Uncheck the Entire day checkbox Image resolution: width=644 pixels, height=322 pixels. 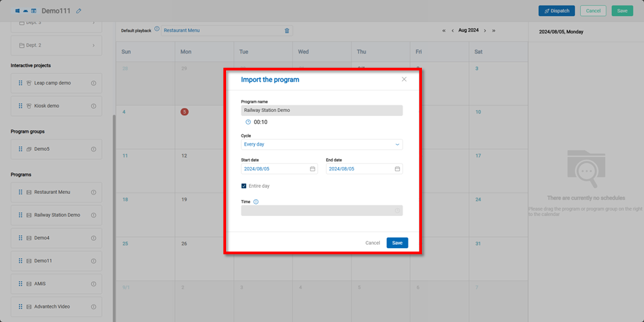point(244,186)
